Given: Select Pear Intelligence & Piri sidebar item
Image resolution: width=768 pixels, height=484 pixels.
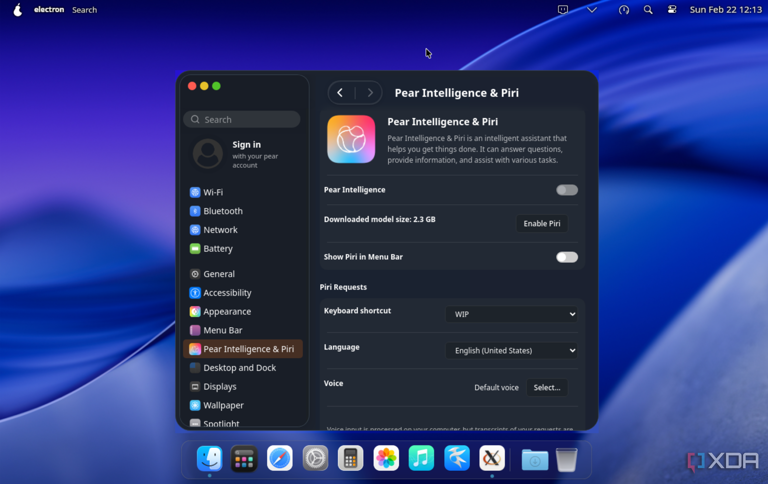Looking at the screenshot, I should [x=243, y=349].
